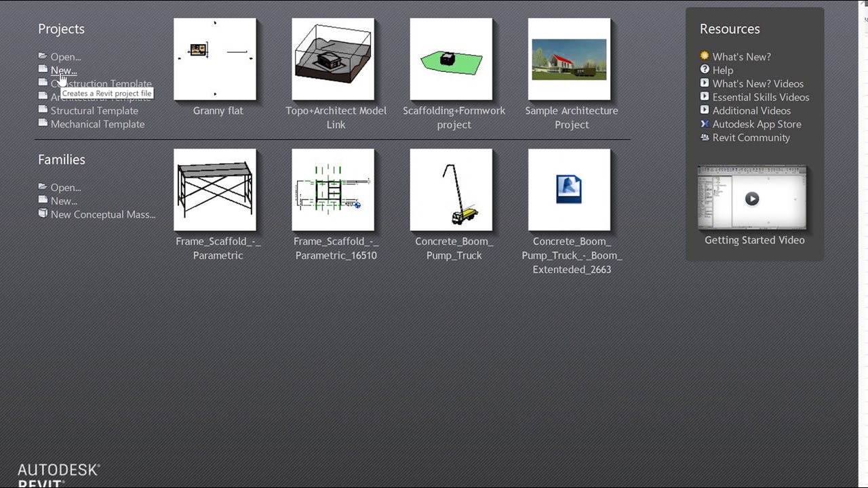Open an existing family via Families Open...
This screenshot has width=868, height=488.
coord(66,188)
